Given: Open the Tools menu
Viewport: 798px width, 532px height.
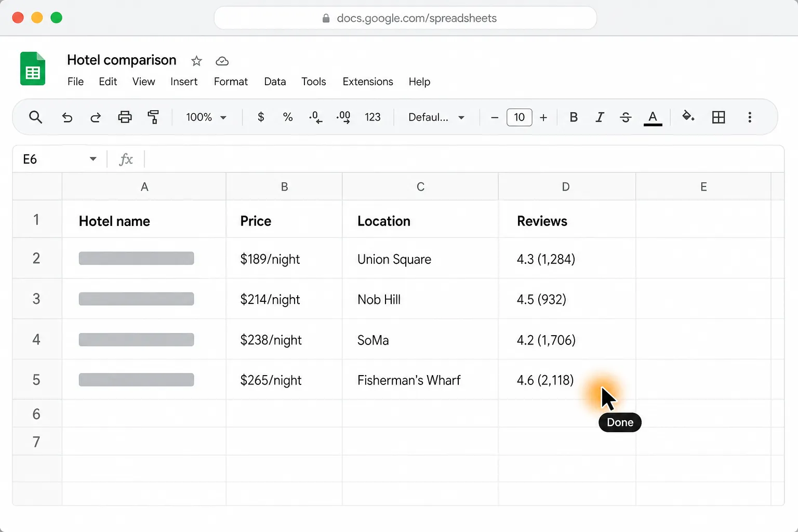Looking at the screenshot, I should (314, 82).
